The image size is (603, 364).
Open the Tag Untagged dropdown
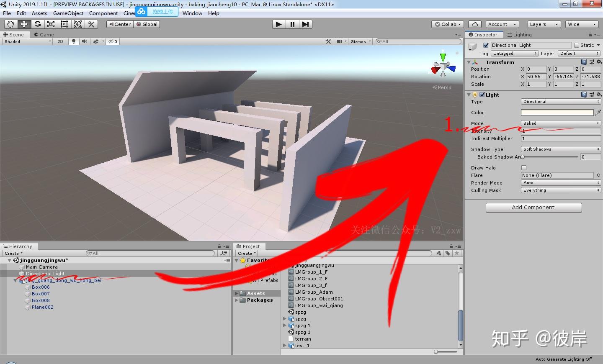515,54
